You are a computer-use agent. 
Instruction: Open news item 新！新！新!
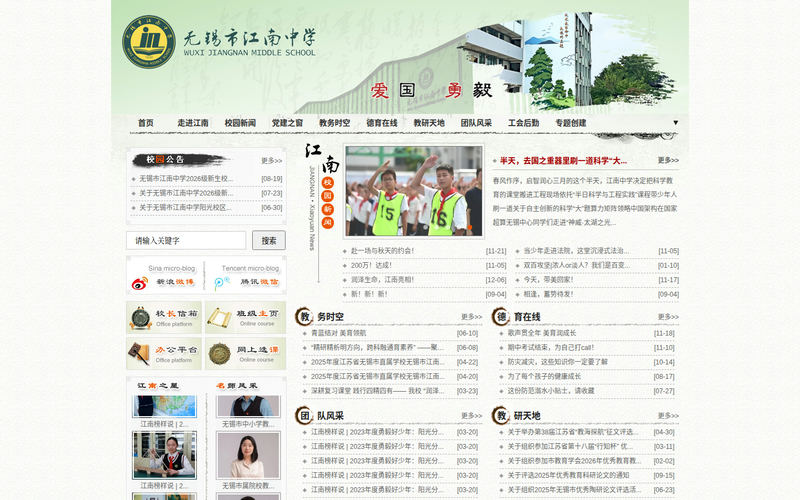[369, 294]
